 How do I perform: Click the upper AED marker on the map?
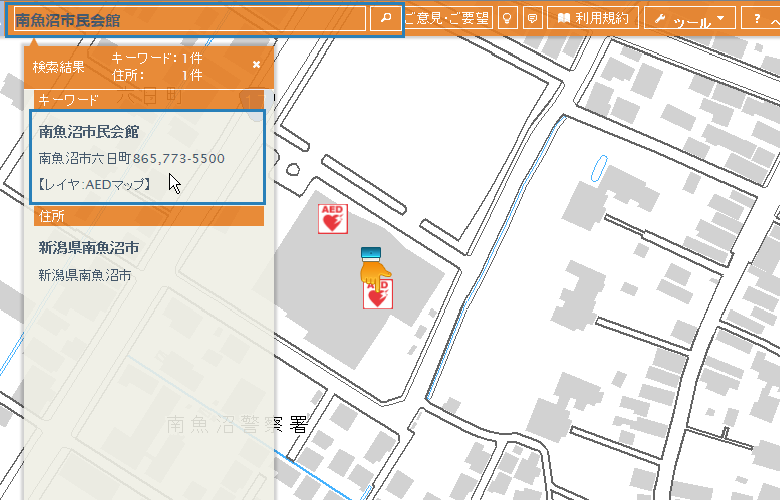coord(333,219)
